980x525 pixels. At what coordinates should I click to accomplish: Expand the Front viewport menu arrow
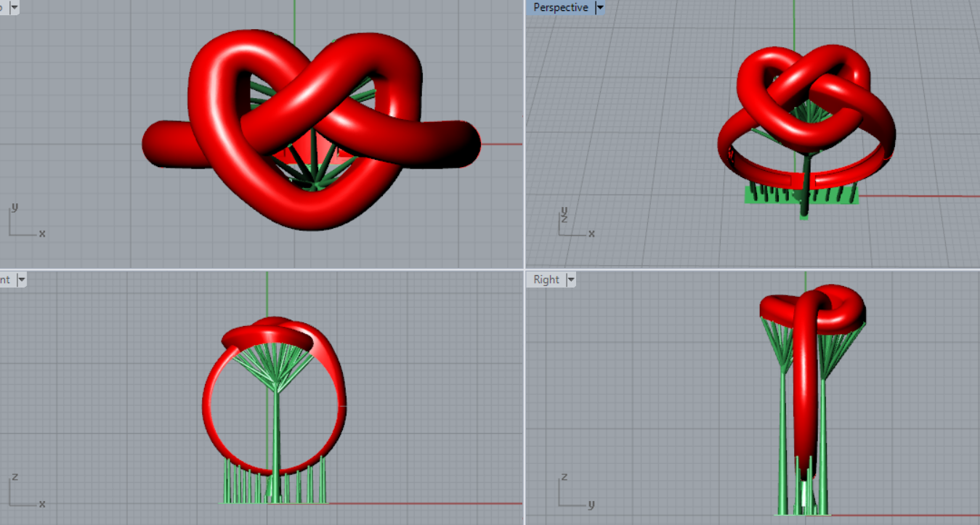click(x=21, y=280)
